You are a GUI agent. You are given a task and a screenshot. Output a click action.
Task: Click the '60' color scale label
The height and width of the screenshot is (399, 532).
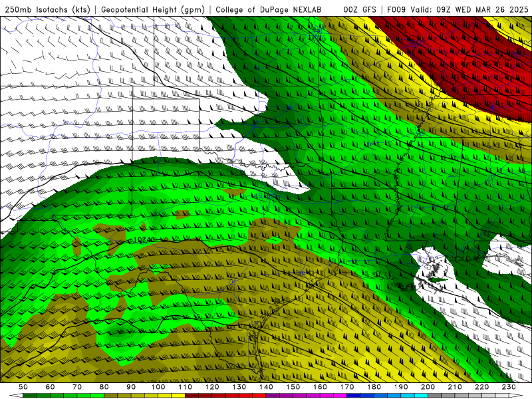[50, 387]
